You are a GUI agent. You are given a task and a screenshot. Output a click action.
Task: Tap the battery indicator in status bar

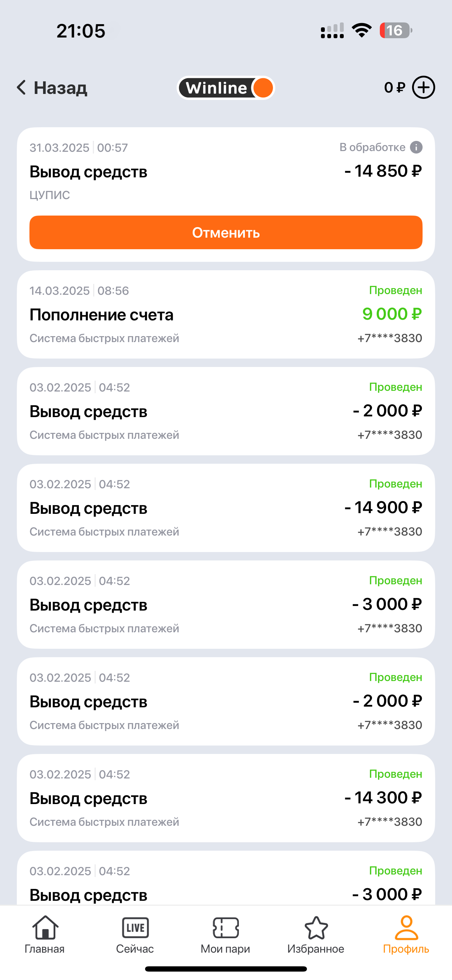(x=395, y=30)
